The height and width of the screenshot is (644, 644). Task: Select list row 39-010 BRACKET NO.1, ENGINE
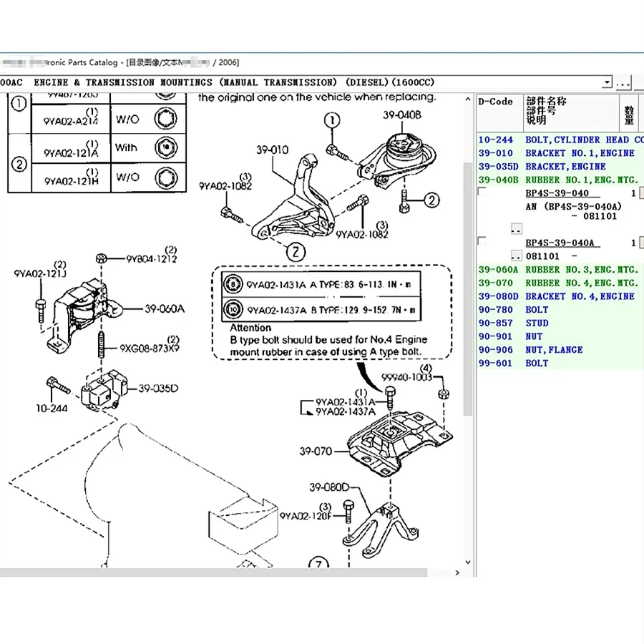click(x=560, y=153)
